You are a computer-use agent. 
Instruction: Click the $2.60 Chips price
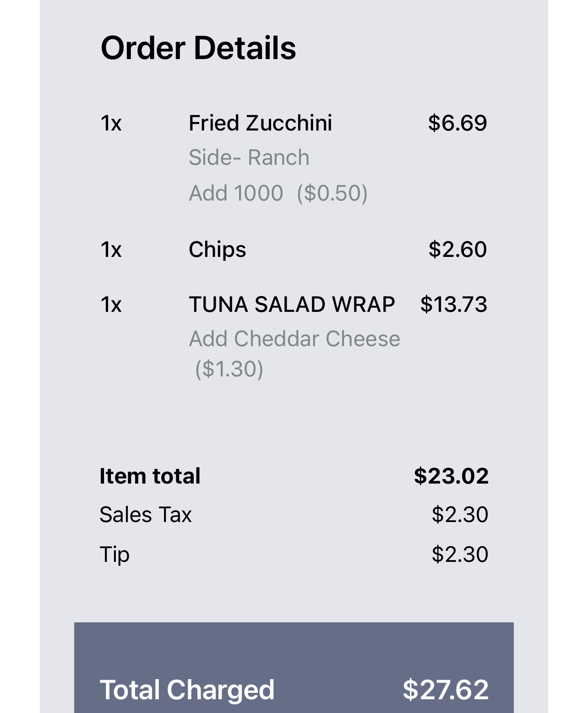point(457,250)
